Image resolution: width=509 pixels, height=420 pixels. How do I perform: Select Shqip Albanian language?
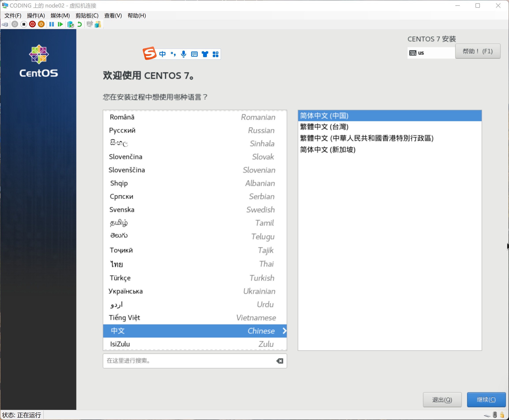click(x=195, y=183)
